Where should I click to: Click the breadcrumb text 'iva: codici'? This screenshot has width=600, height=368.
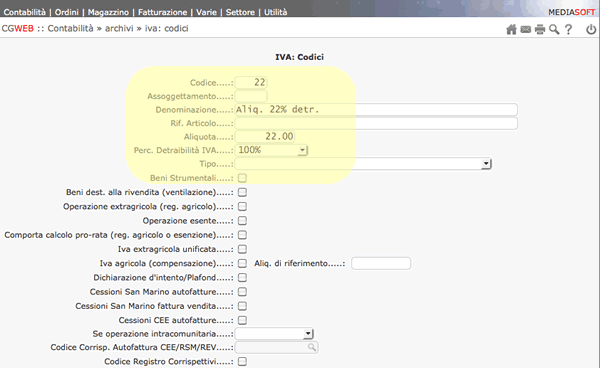click(166, 29)
